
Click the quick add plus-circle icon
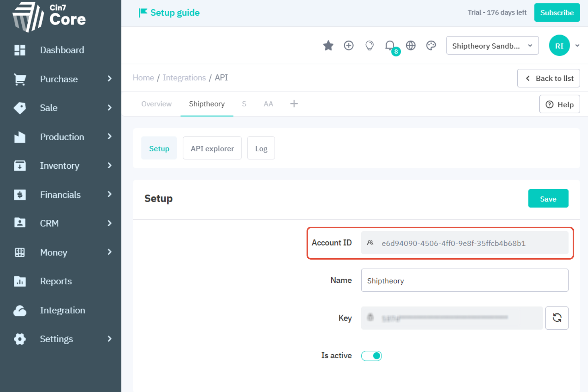349,46
